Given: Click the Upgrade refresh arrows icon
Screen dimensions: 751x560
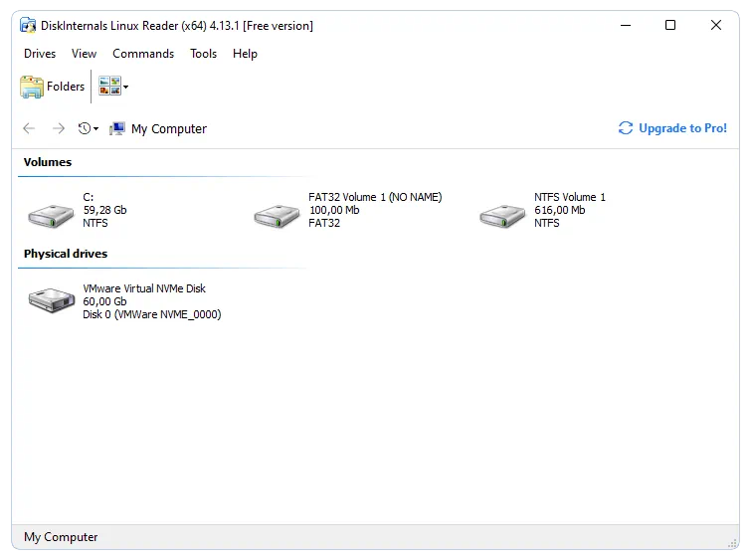Looking at the screenshot, I should (625, 128).
